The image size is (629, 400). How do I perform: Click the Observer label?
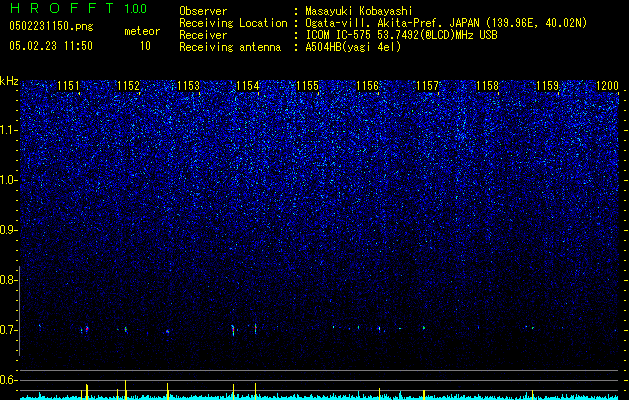click(203, 11)
